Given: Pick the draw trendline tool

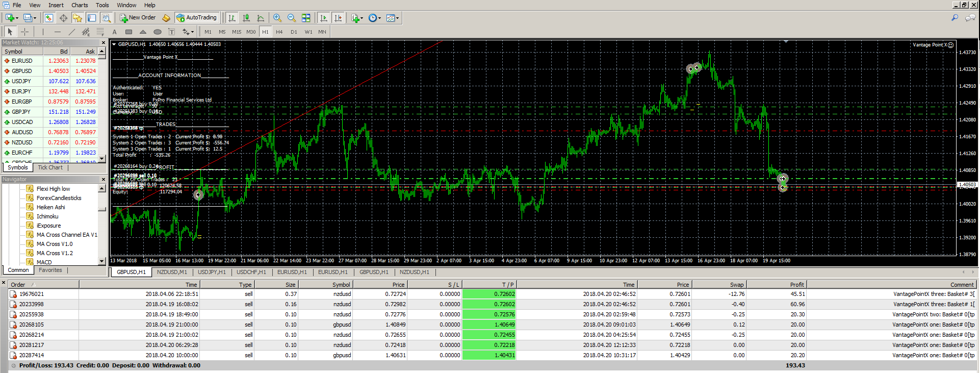Looking at the screenshot, I should pos(71,32).
